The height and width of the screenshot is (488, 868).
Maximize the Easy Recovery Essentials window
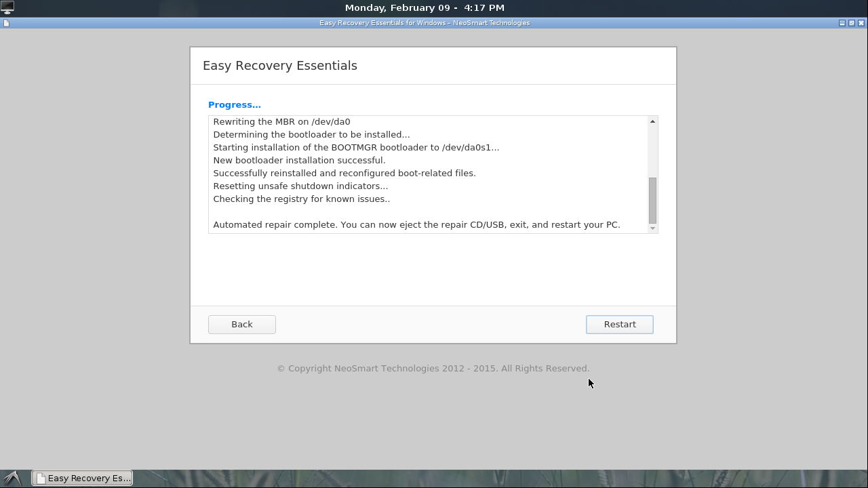(852, 23)
